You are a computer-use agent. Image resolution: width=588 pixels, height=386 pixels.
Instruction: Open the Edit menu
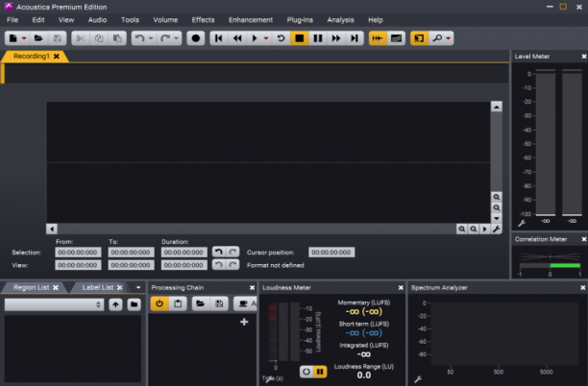(x=38, y=20)
